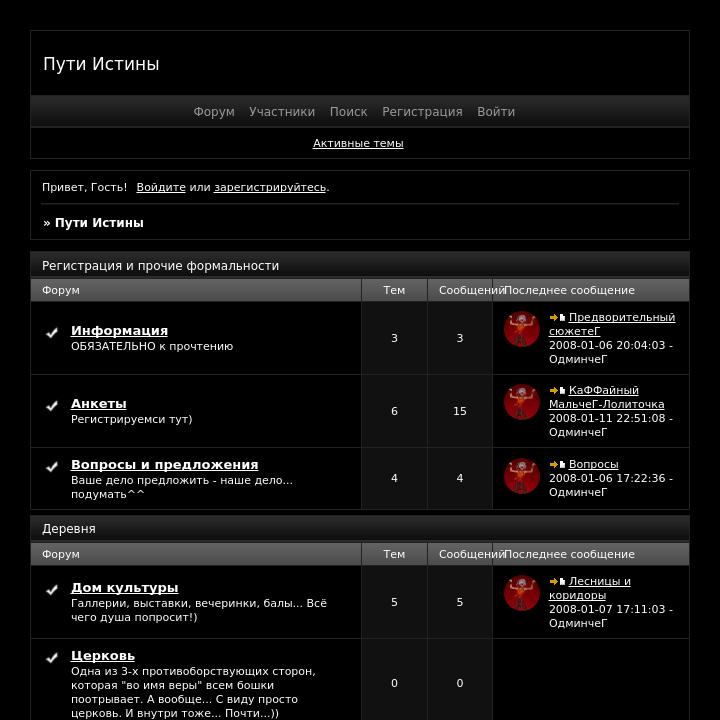Open the Вопросы и предложения forum
Screen dimensions: 720x720
(164, 465)
